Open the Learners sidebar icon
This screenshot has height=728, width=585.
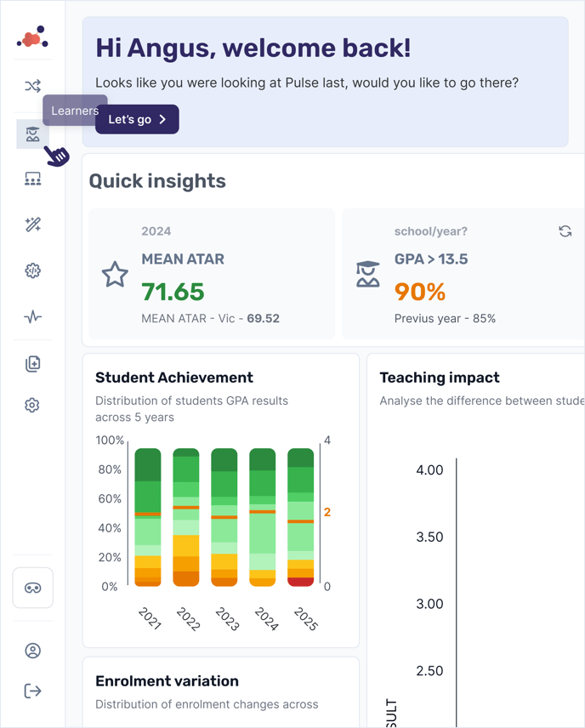tap(32, 134)
